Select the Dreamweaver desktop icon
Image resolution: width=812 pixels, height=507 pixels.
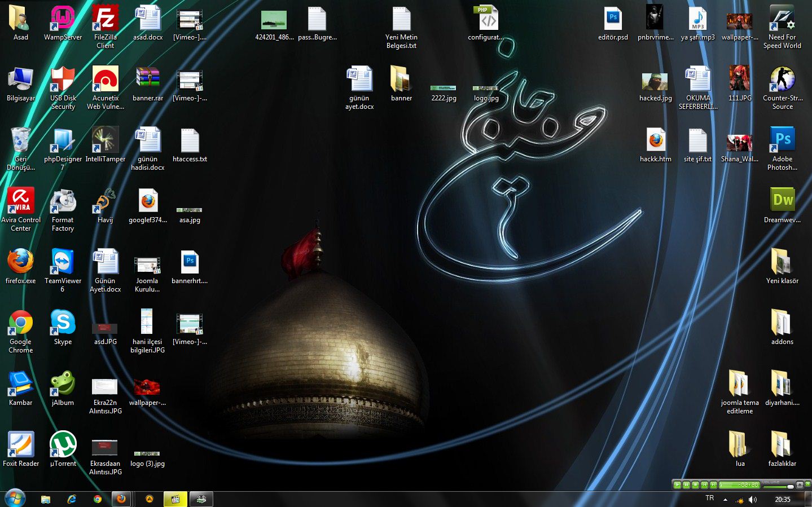(782, 206)
